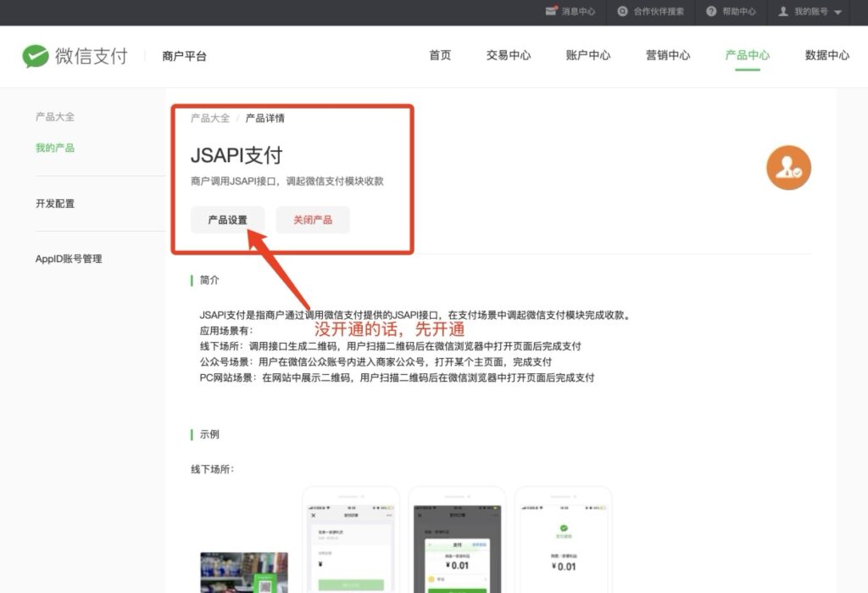Open the payment amount entry phone screenshot
The width and height of the screenshot is (868, 593).
350,540
